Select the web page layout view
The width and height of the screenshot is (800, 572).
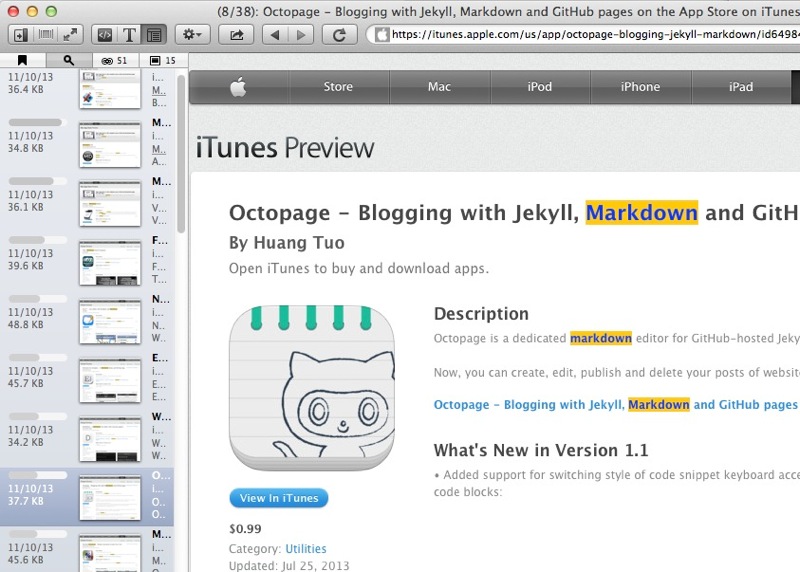point(154,35)
